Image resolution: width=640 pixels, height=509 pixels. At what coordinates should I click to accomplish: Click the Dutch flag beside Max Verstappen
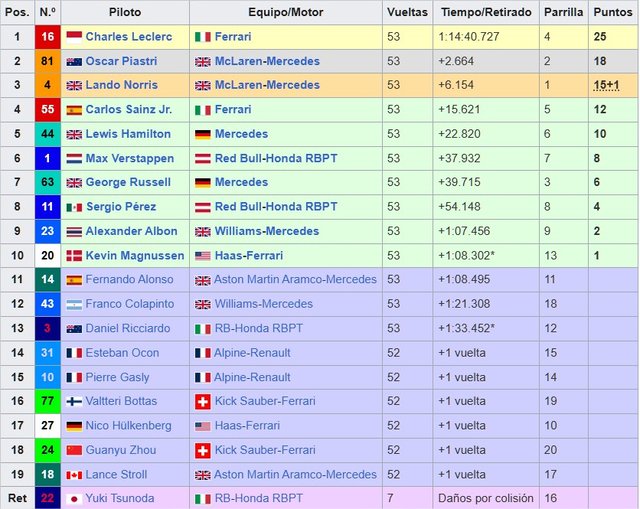pyautogui.click(x=74, y=159)
